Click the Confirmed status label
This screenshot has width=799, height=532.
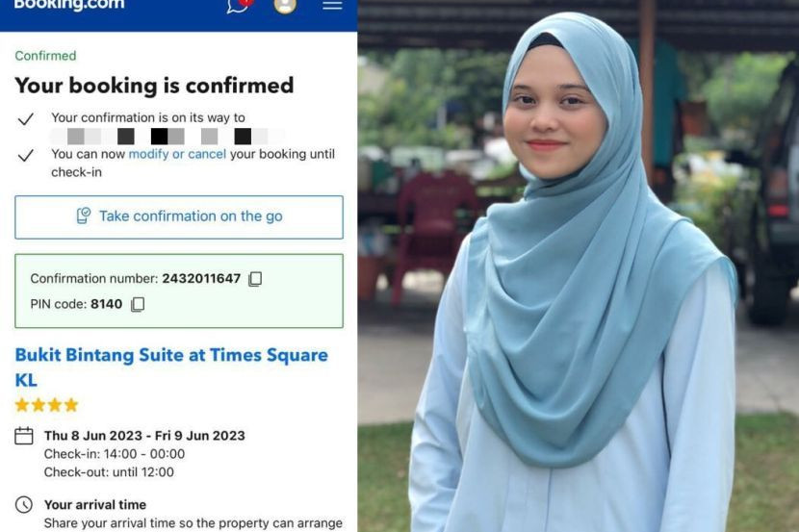click(x=45, y=56)
